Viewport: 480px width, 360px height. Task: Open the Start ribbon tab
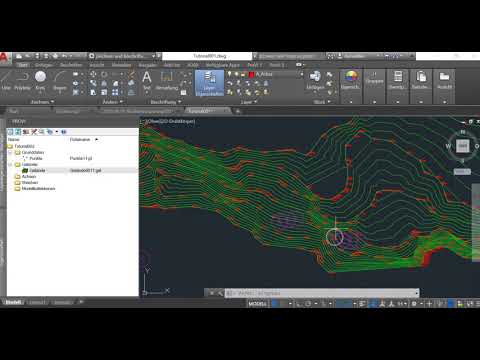point(23,65)
